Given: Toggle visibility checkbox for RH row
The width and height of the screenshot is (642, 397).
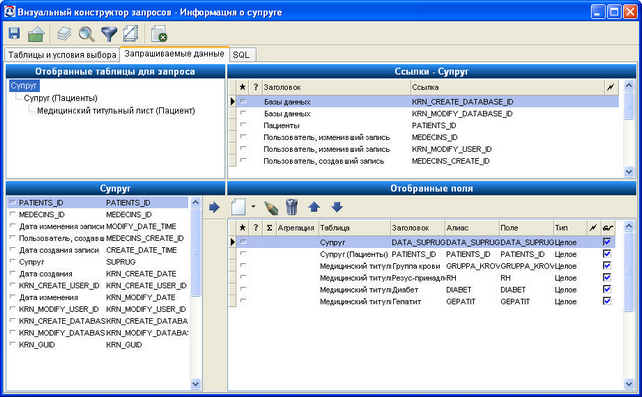Looking at the screenshot, I should [x=607, y=277].
